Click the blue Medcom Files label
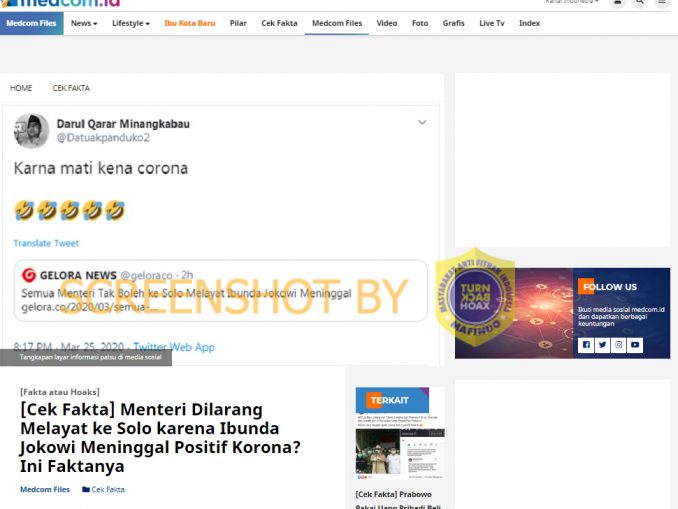This screenshot has height=509, width=678. click(x=32, y=23)
